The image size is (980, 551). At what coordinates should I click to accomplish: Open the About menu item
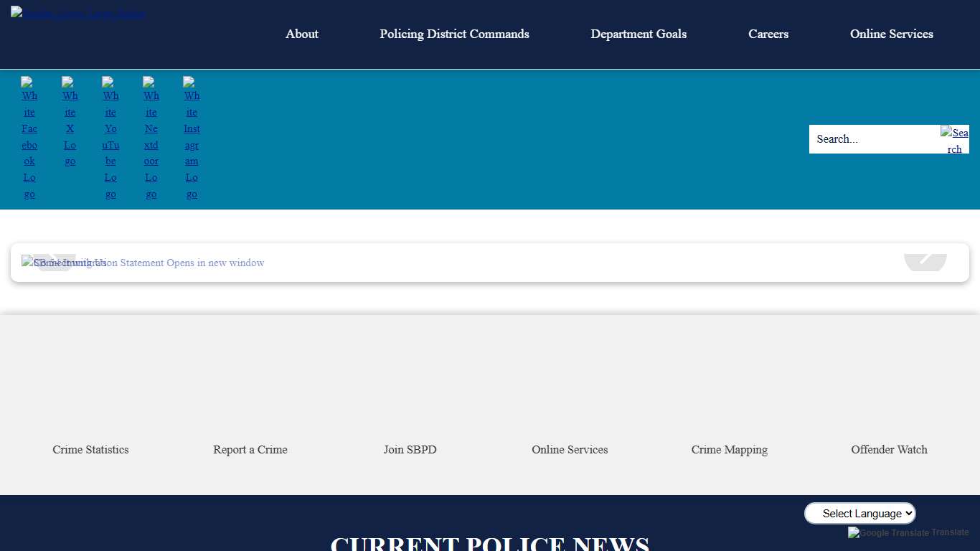click(301, 34)
